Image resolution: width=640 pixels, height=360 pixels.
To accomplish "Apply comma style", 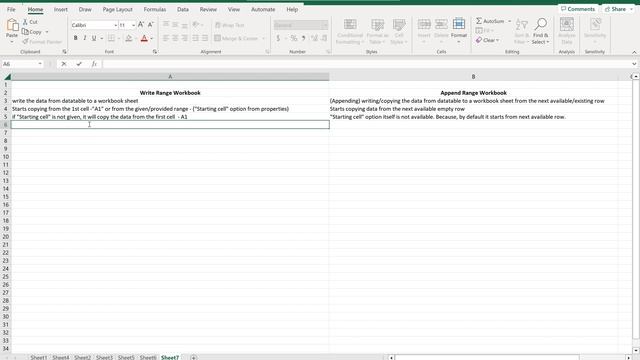I will click(x=303, y=38).
